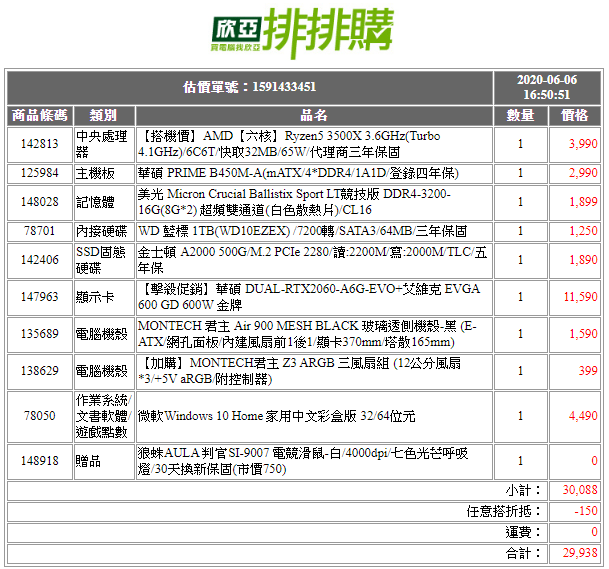Click quantity 1 in the Windows 10 row
The image size is (609, 569).
(520, 416)
